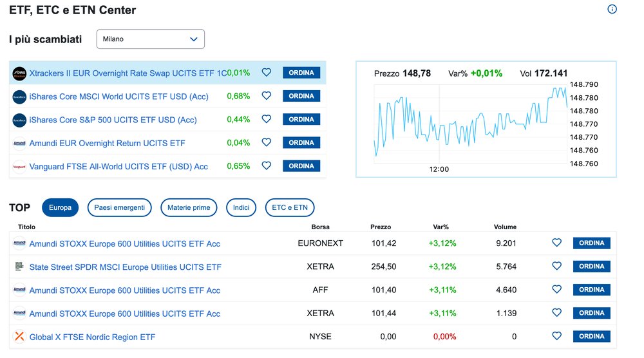Click ORDINA for Amundi EUR Overnight Return
The image size is (644, 358).
point(301,143)
